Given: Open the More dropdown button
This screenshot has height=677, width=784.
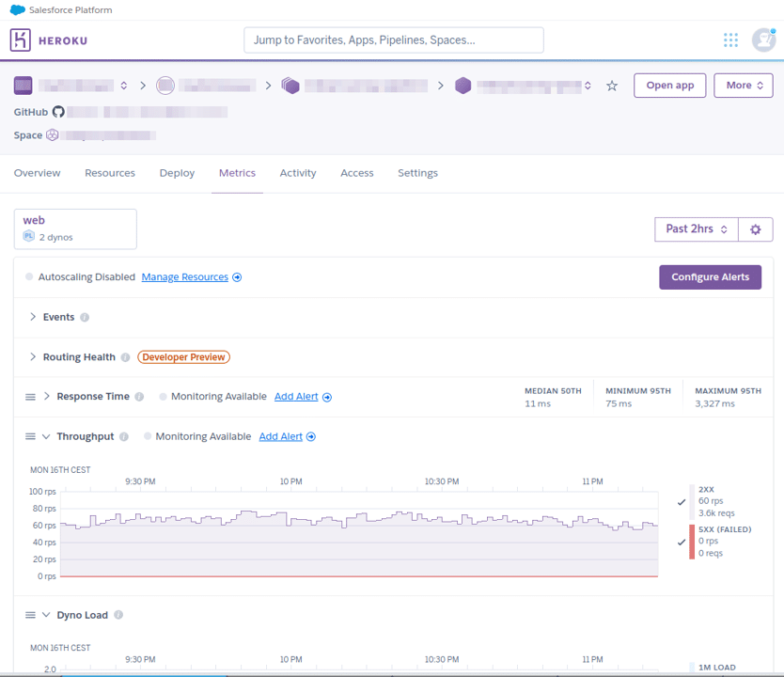Looking at the screenshot, I should point(743,86).
